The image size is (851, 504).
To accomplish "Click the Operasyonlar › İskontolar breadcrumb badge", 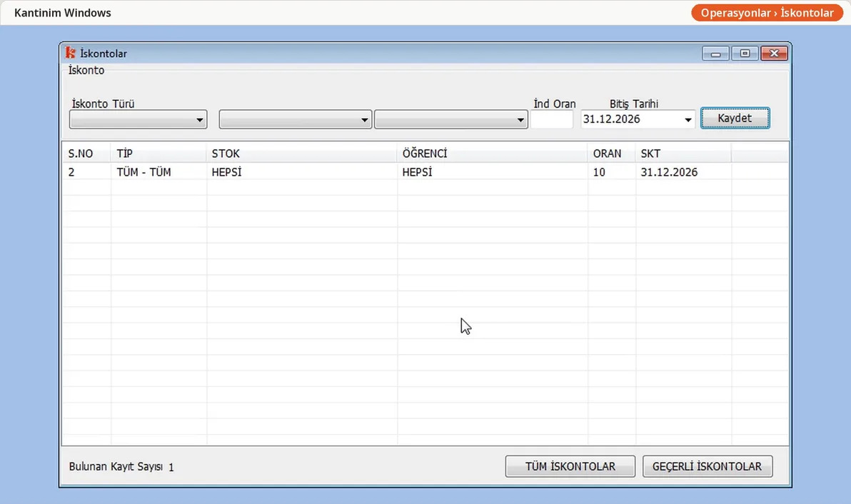I will pos(767,13).
